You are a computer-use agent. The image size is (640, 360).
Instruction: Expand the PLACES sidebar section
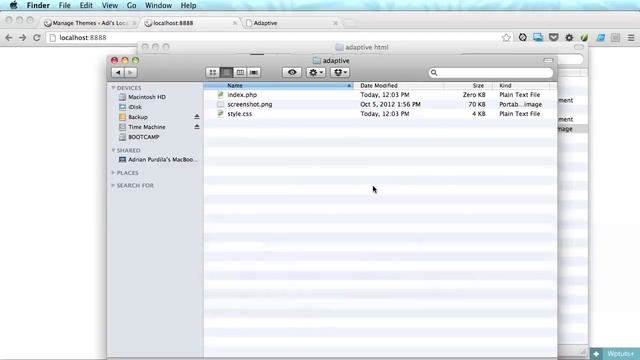113,173
